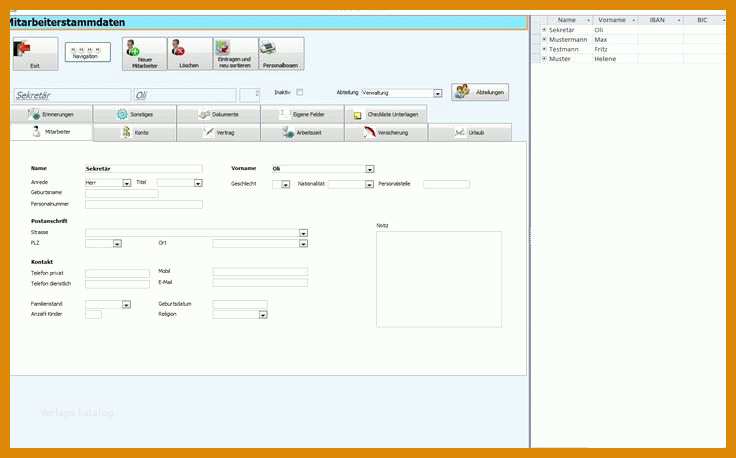Viewport: 736px width, 458px height.
Task: Click the Löschen delete employee button
Action: coord(190,54)
